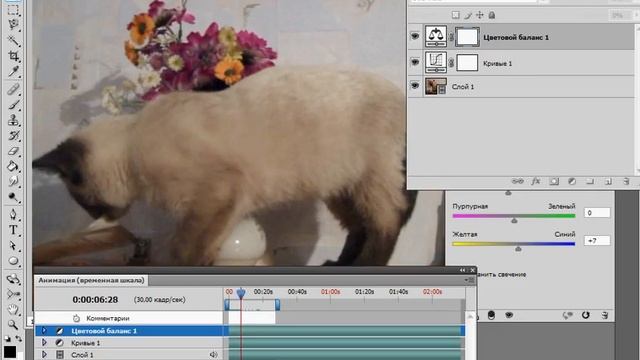Select the Rectangular Marquee tool

click(13, 9)
